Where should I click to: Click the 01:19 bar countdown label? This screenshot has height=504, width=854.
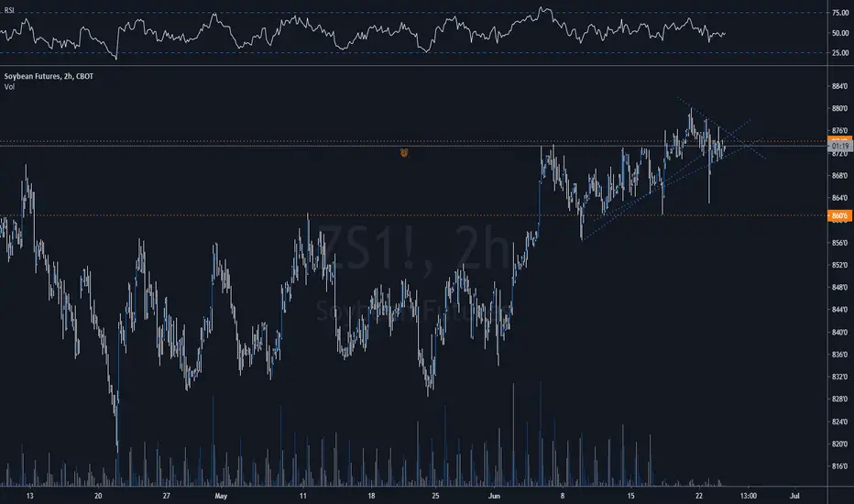(839, 146)
